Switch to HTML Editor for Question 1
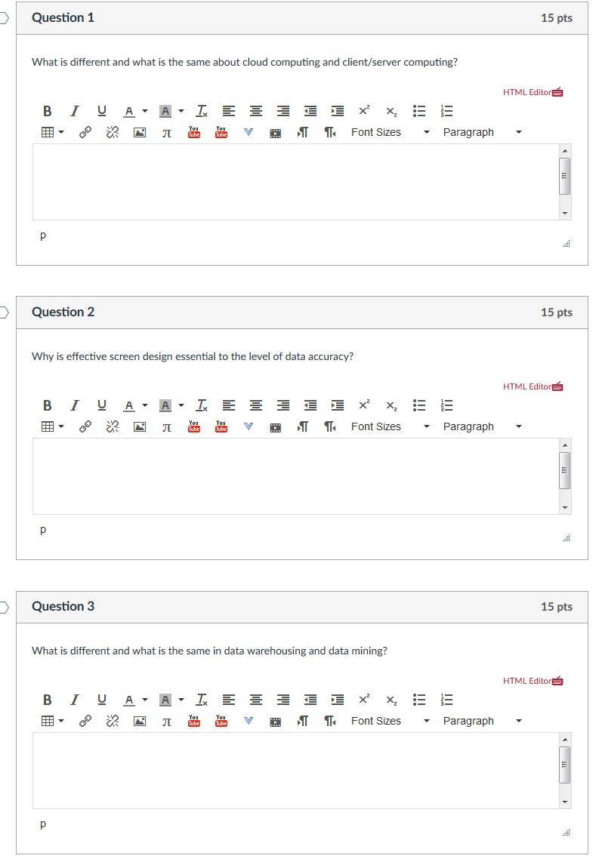Screen dimensions: 599x868 pos(533,92)
